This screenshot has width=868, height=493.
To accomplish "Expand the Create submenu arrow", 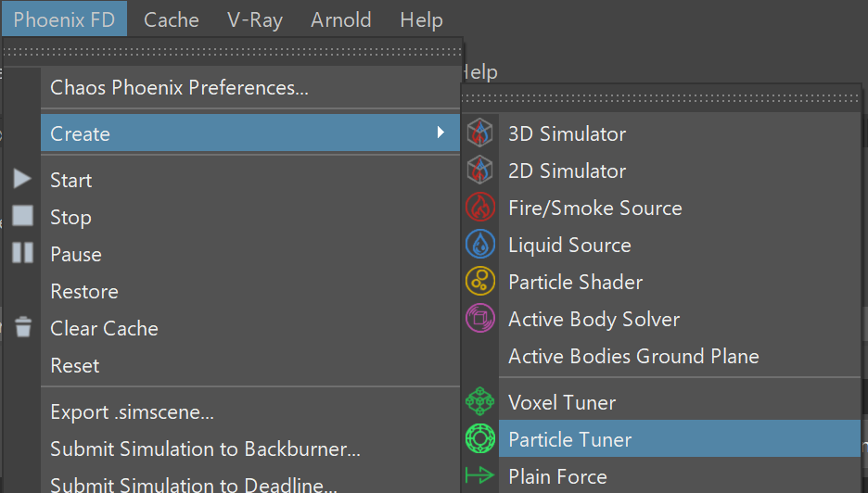I will tap(440, 133).
